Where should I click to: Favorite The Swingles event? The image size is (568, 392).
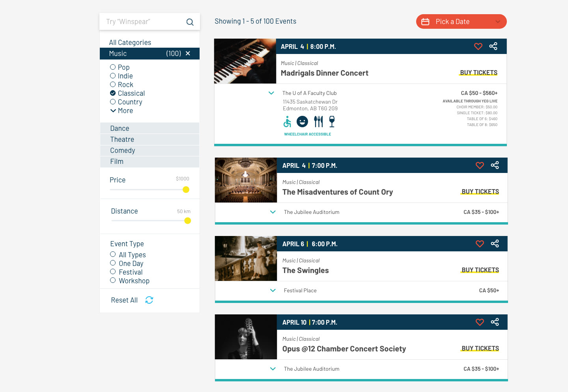point(480,244)
